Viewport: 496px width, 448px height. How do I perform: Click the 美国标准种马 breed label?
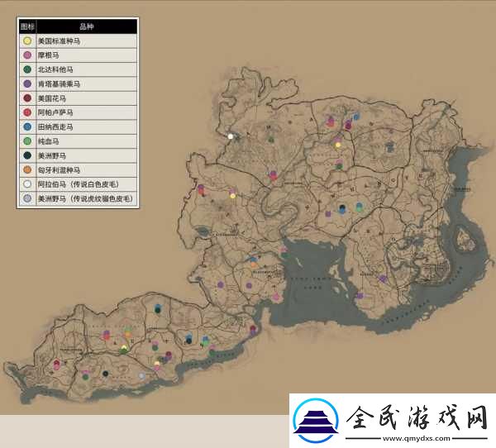click(x=59, y=41)
